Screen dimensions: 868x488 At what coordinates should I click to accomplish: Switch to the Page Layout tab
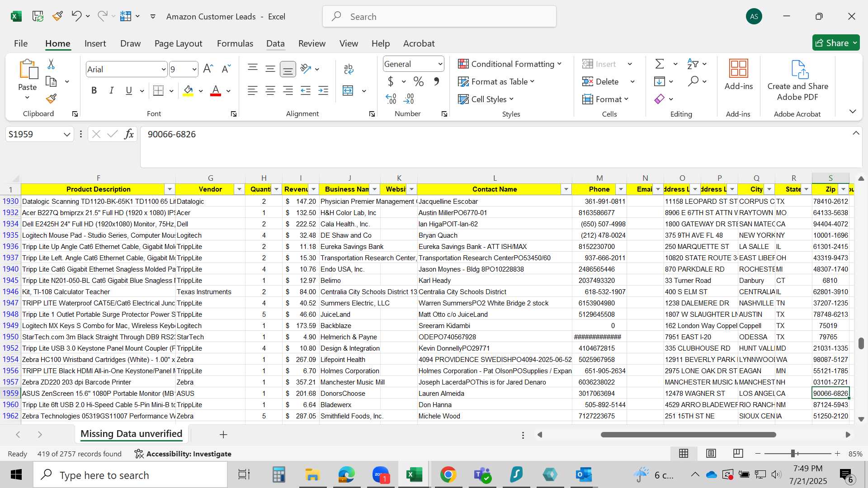tap(178, 43)
